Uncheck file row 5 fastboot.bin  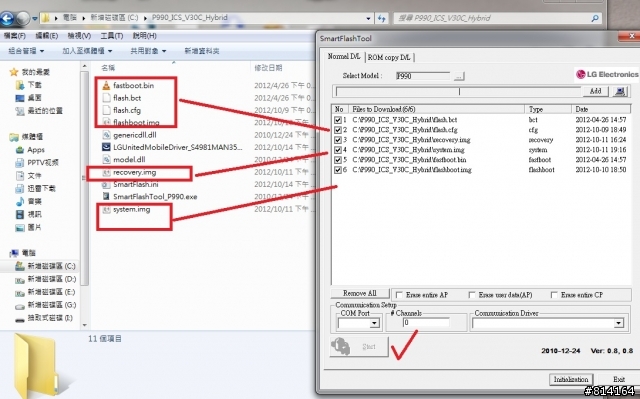[x=338, y=160]
